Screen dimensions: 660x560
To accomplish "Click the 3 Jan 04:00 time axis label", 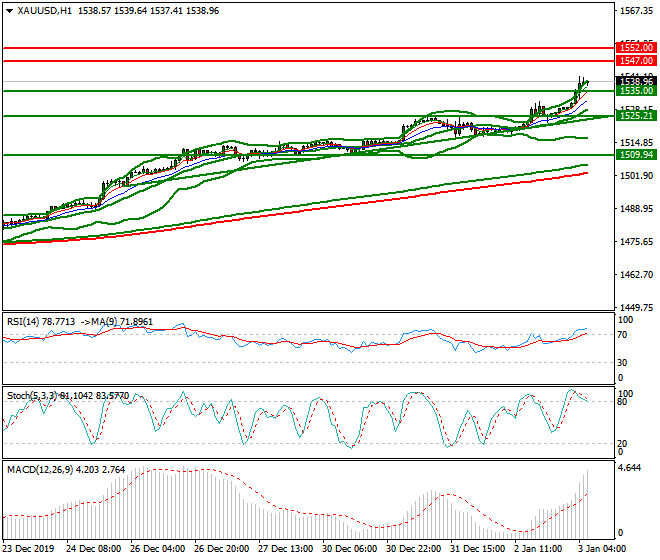I will coord(602,549).
